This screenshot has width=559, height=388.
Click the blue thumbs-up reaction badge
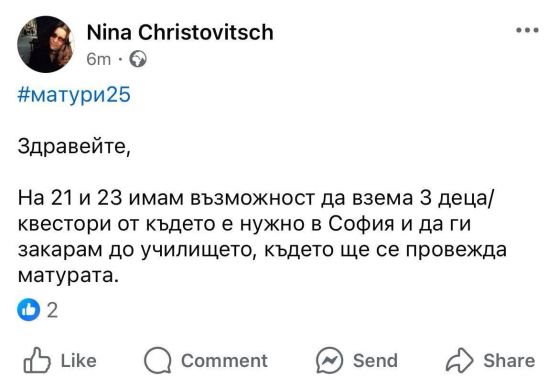click(29, 310)
